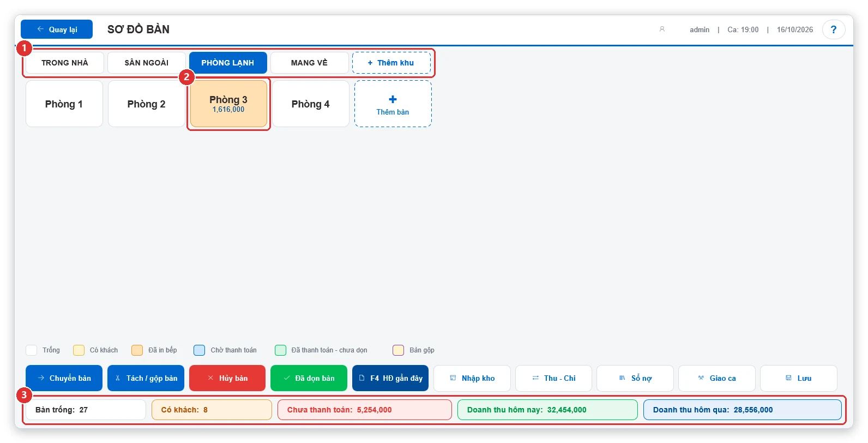Click the Đã in bếp legend swatch
The width and height of the screenshot is (868, 443).
137,350
